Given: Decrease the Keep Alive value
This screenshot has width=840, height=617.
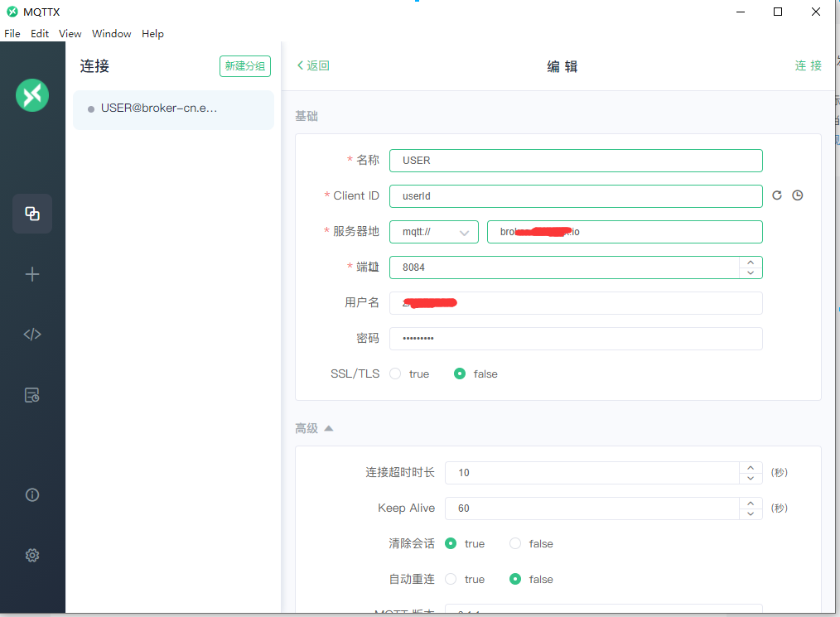Looking at the screenshot, I should click(751, 513).
